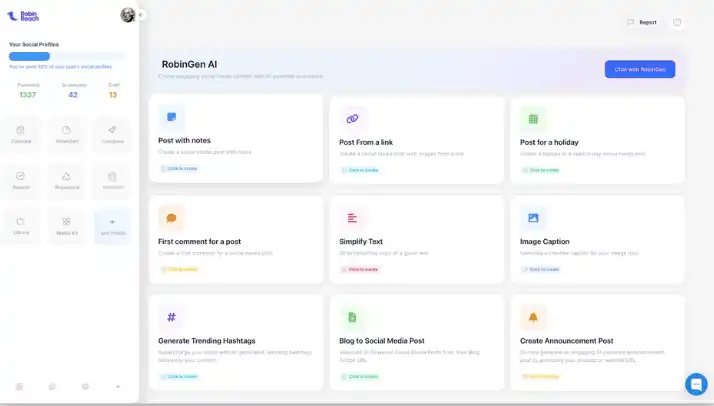Viewport: 714px width, 406px height.
Task: Select the 'Image Caption' title
Action: click(545, 242)
